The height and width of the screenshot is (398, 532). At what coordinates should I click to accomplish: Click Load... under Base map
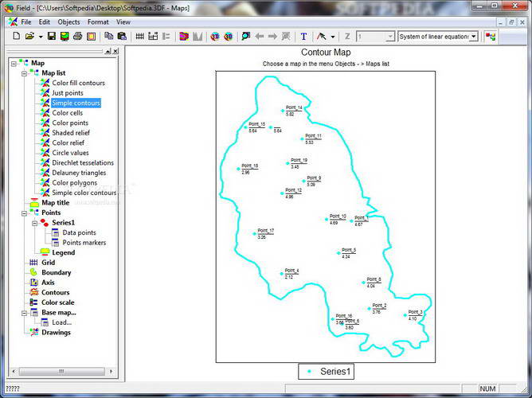(x=61, y=322)
